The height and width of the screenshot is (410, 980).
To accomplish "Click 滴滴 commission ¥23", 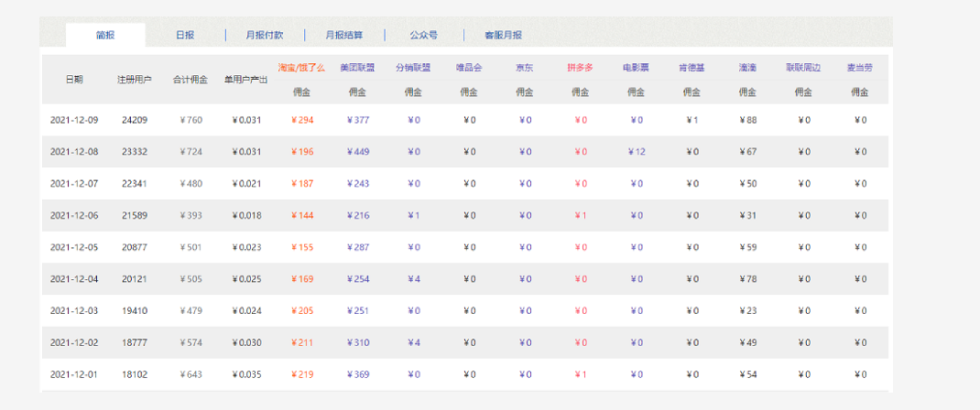I will (747, 311).
